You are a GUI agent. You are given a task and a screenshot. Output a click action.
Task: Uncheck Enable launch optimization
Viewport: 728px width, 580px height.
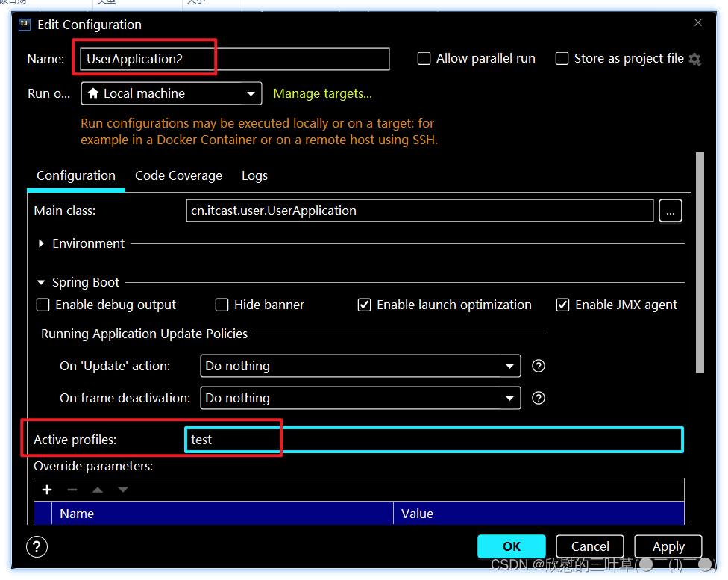coord(365,305)
